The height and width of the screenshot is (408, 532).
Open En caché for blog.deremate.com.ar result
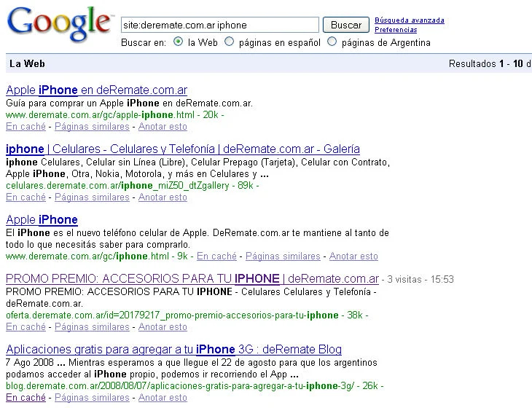[x=26, y=397]
